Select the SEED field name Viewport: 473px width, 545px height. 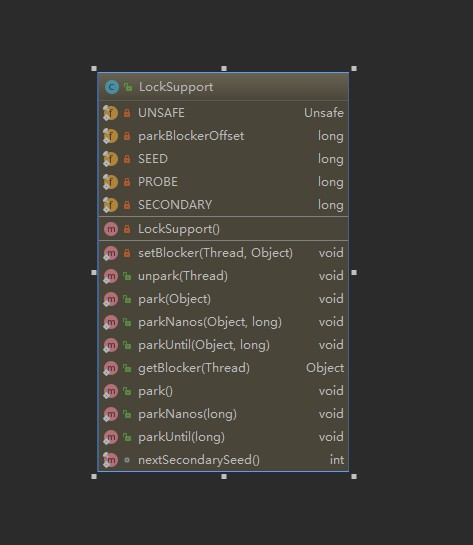pyautogui.click(x=153, y=159)
